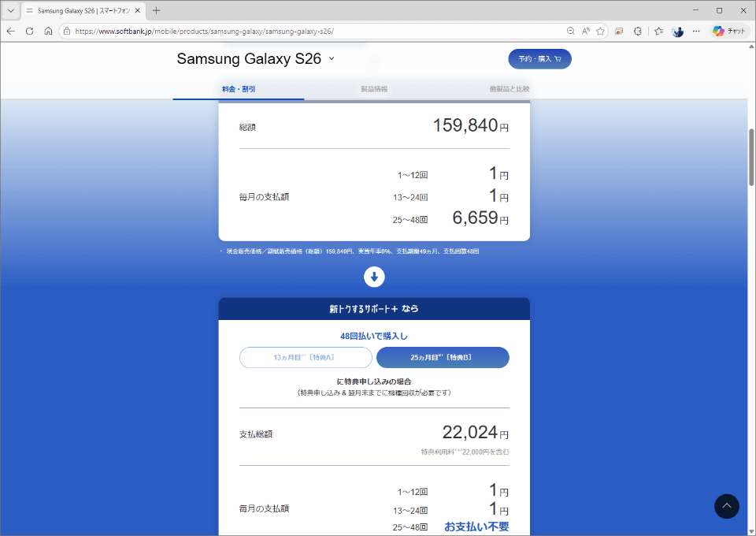Close the Samsung Galaxy S26 browser tab
Screen dimensions: 756x536
click(137, 10)
